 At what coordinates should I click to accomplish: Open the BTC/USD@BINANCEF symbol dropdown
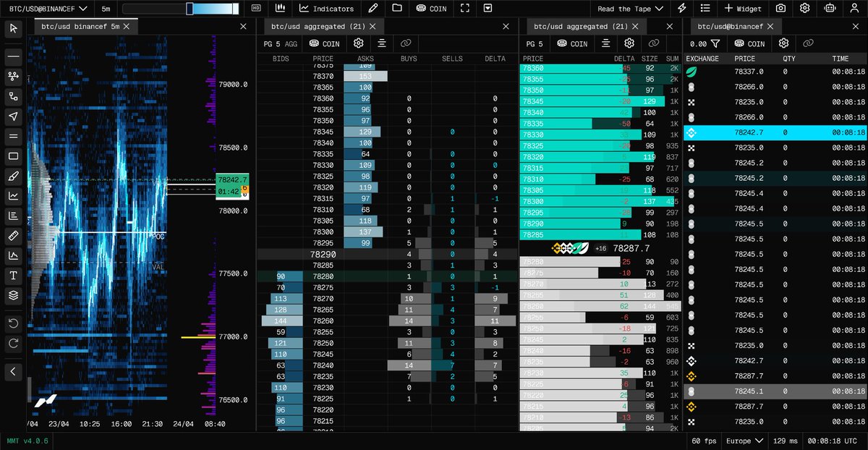(x=48, y=9)
